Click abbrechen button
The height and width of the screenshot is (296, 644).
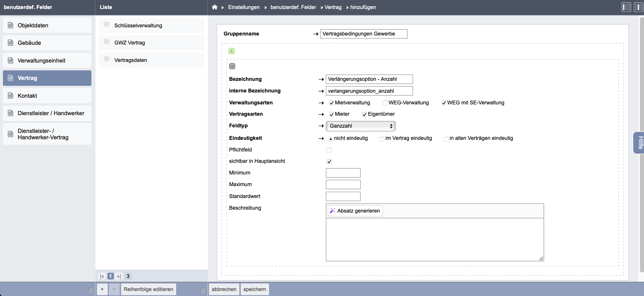[x=224, y=289]
